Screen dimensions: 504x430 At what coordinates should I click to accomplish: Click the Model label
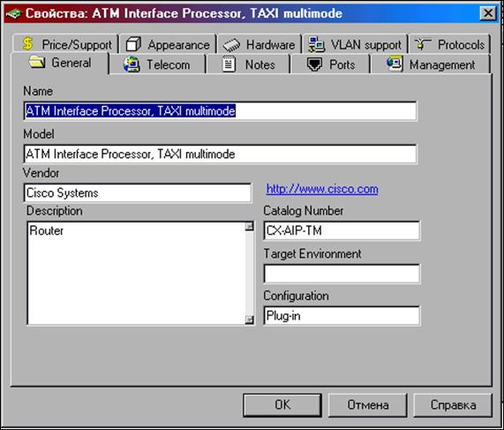coord(39,134)
